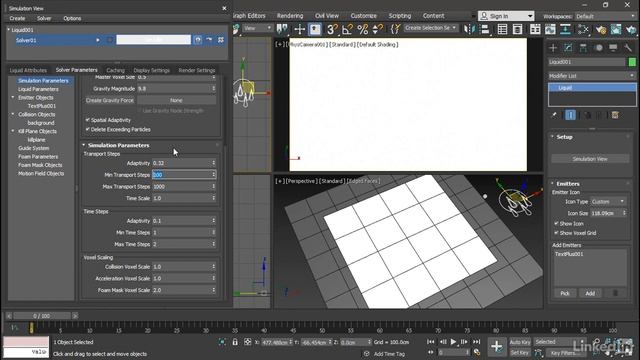Toggle the Show Icon checkbox
Screen dimensions: 640x360
coord(556,224)
